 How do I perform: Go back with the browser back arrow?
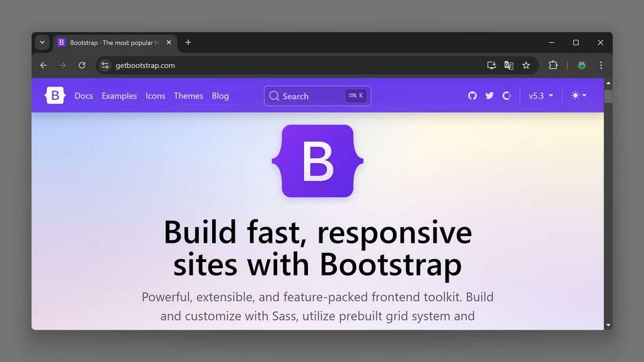[44, 65]
